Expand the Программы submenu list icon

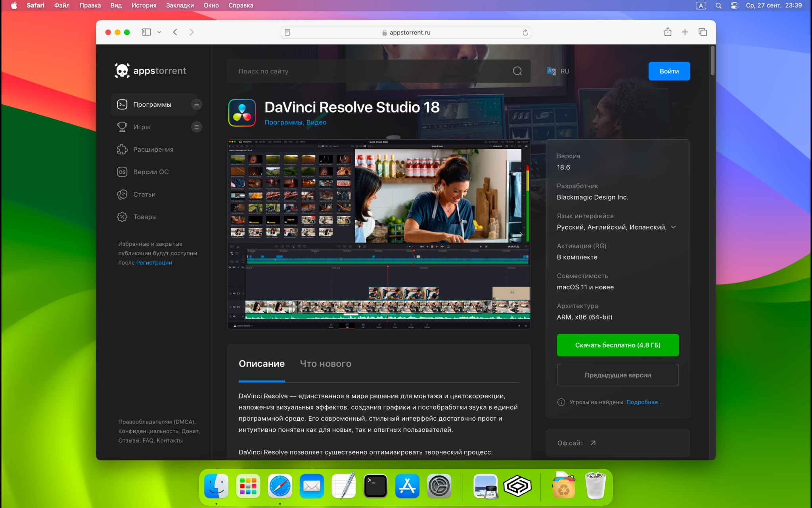coord(196,104)
